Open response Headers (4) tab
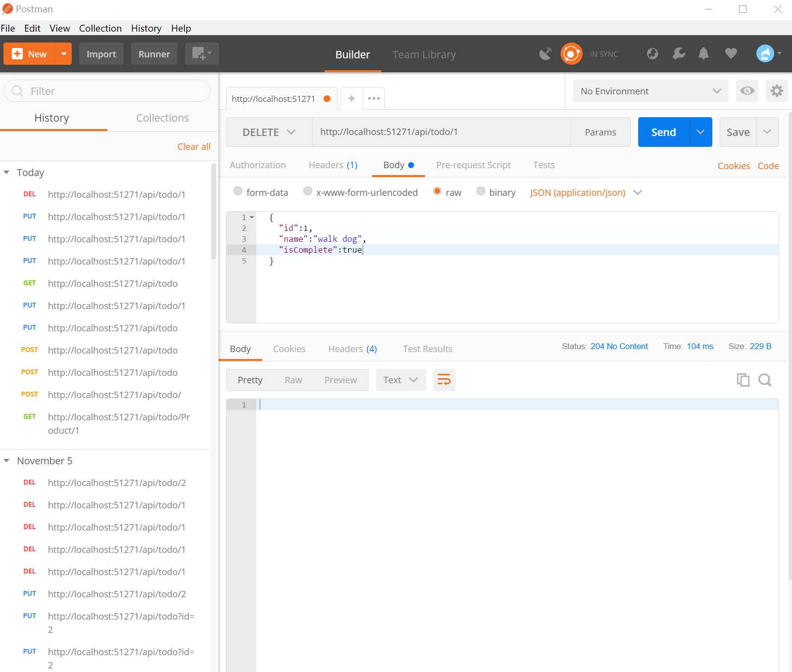This screenshot has height=672, width=792. click(353, 349)
